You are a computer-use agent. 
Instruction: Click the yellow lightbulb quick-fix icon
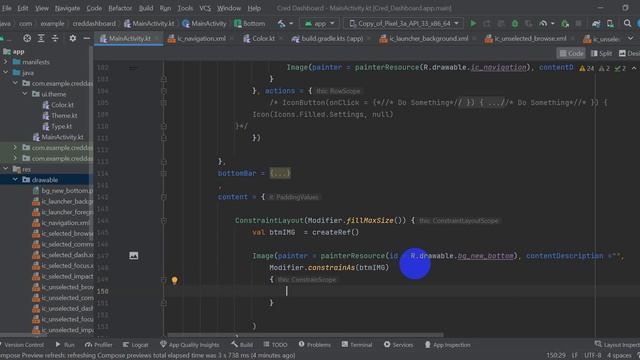[x=174, y=280]
